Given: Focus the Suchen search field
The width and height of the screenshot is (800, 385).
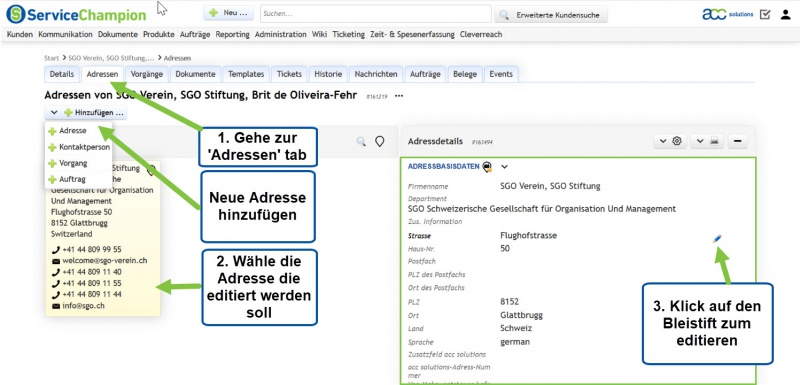Looking at the screenshot, I should (376, 14).
